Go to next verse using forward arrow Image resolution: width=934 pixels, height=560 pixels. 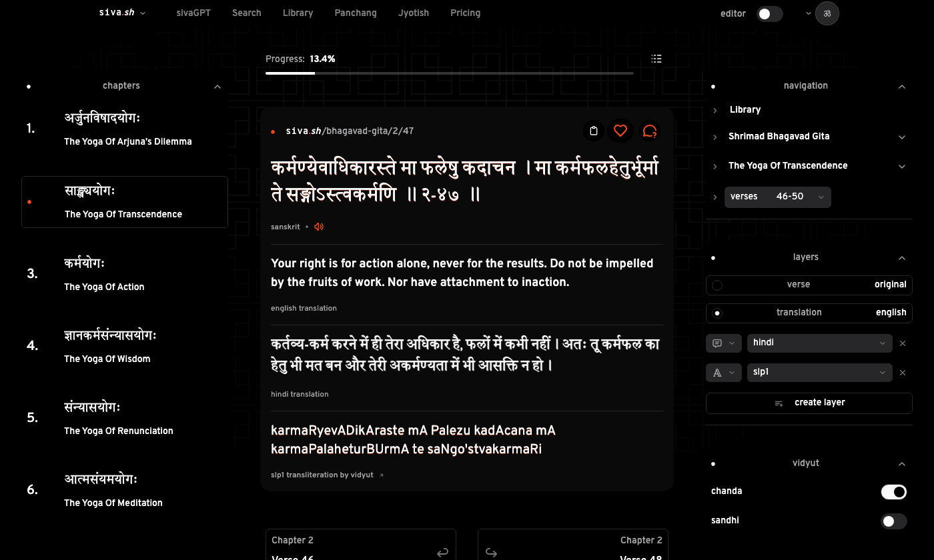pos(492,552)
